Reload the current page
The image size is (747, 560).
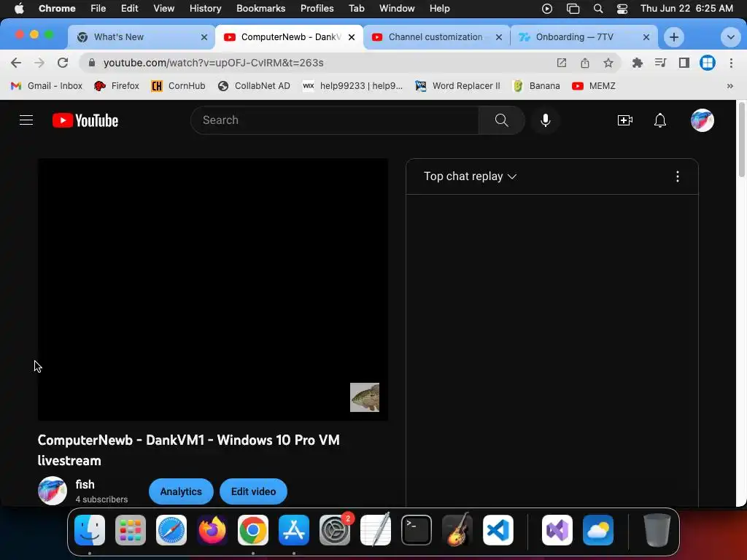coord(63,63)
